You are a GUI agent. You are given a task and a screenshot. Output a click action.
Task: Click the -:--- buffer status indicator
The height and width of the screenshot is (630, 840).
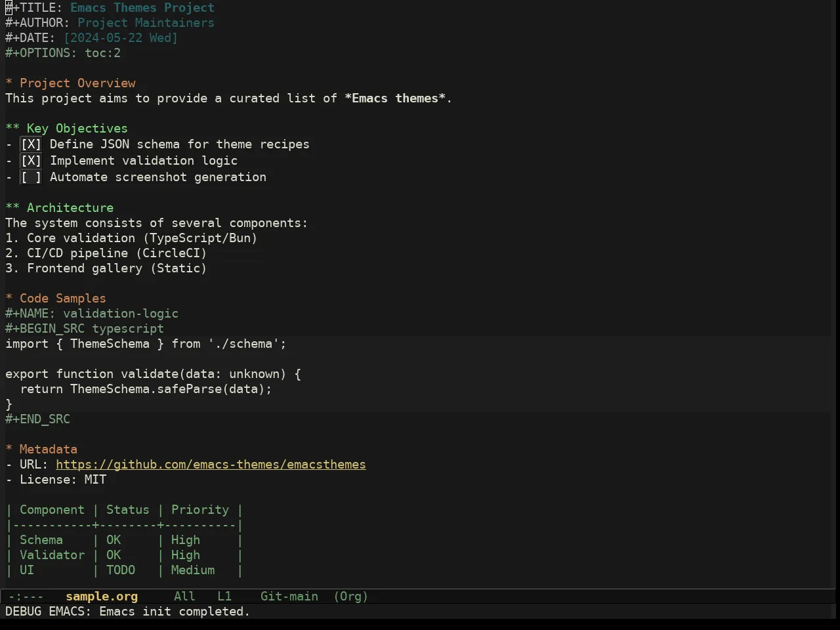[x=26, y=597]
